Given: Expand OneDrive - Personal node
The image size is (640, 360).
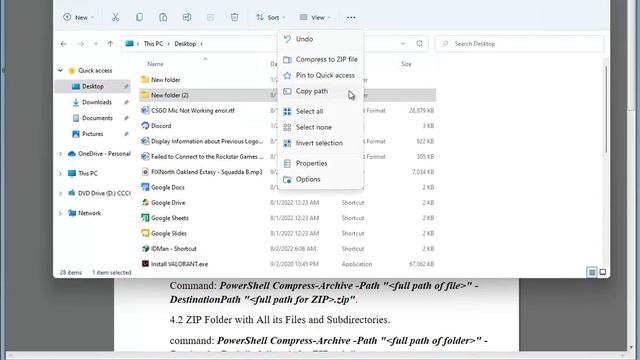Looking at the screenshot, I should (x=60, y=154).
